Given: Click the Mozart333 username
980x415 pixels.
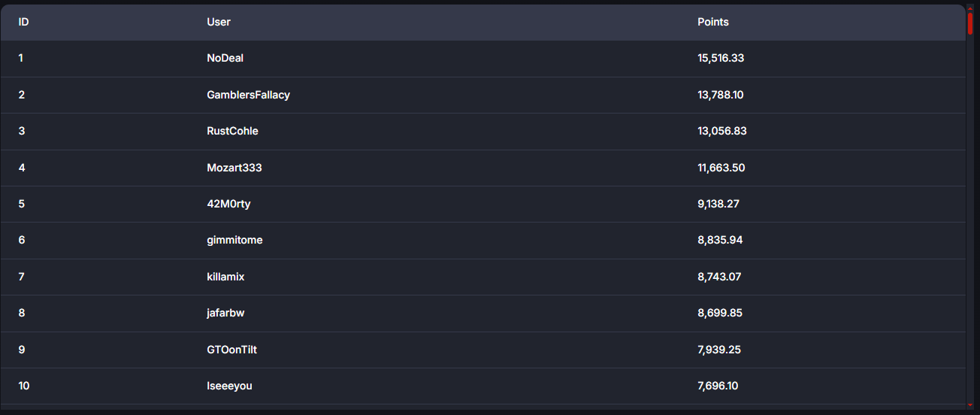Looking at the screenshot, I should pos(234,168).
